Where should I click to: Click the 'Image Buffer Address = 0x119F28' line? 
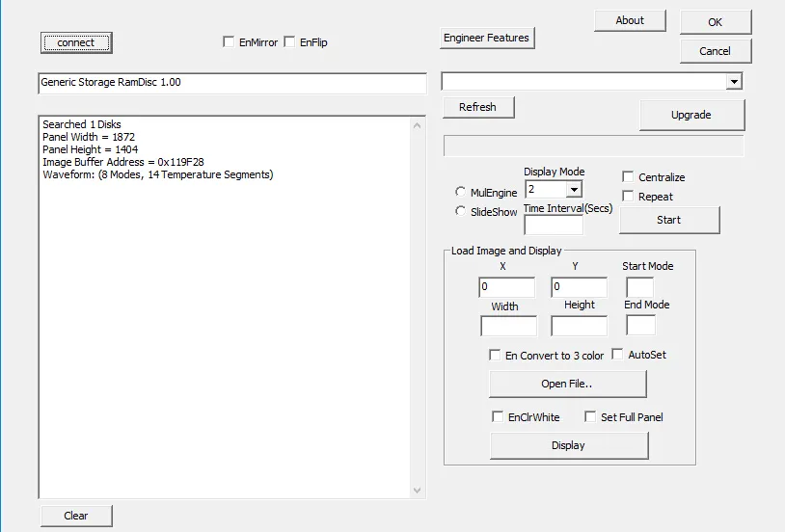123,162
